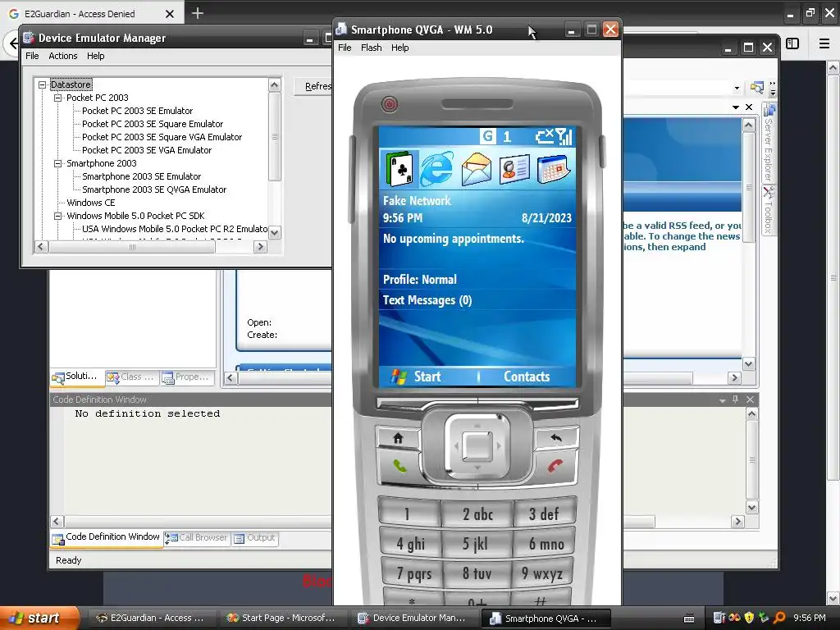840x630 pixels.
Task: Open the start page panel dropdown arrow
Action: click(x=736, y=107)
